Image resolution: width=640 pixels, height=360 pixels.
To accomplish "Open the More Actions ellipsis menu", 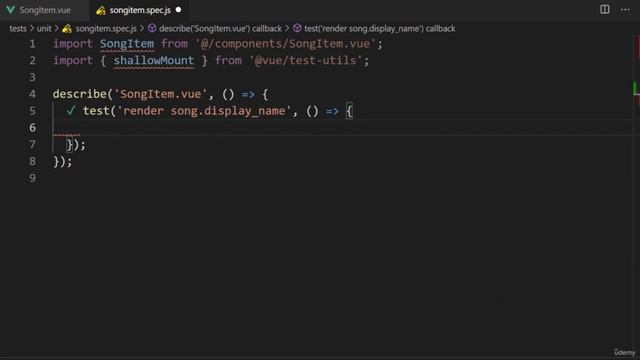I will coord(625,9).
